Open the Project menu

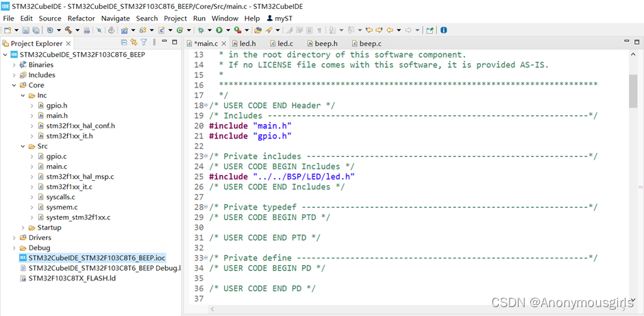coord(175,18)
